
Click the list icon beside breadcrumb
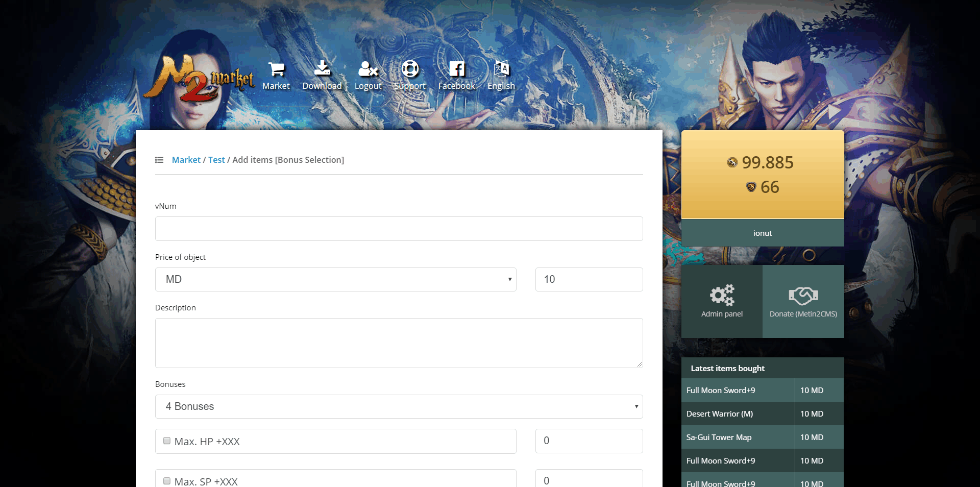point(159,160)
